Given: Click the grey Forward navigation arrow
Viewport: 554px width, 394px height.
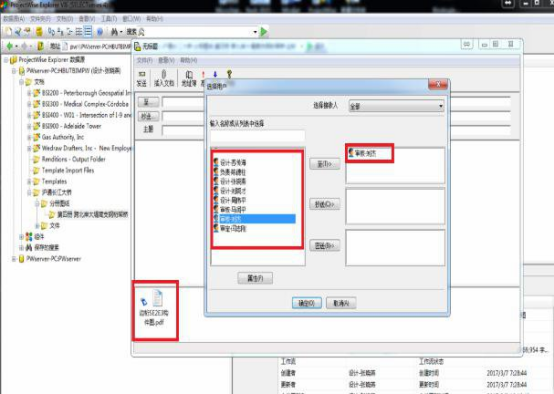Looking at the screenshot, I should tap(24, 46).
